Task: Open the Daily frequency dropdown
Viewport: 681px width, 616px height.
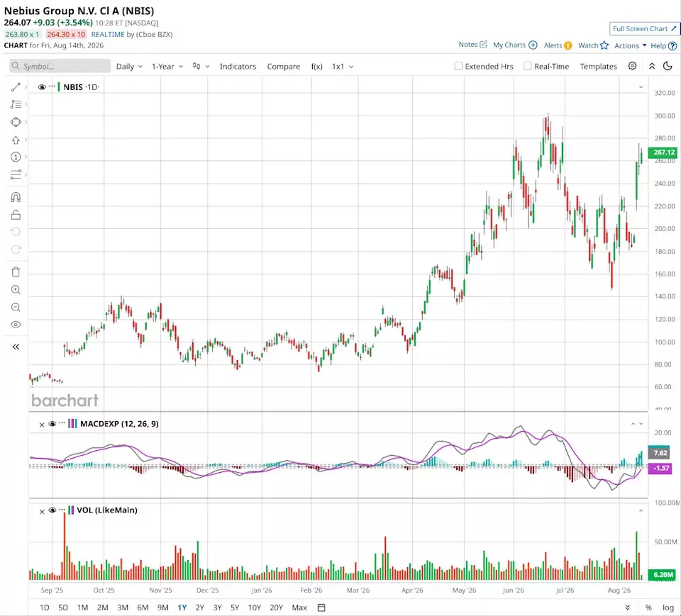Action: (x=129, y=67)
